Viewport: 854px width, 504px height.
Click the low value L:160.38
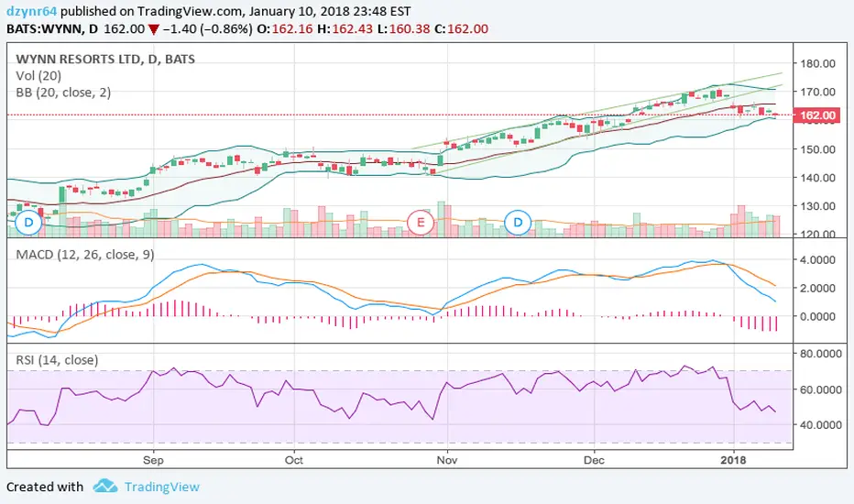pyautogui.click(x=403, y=29)
